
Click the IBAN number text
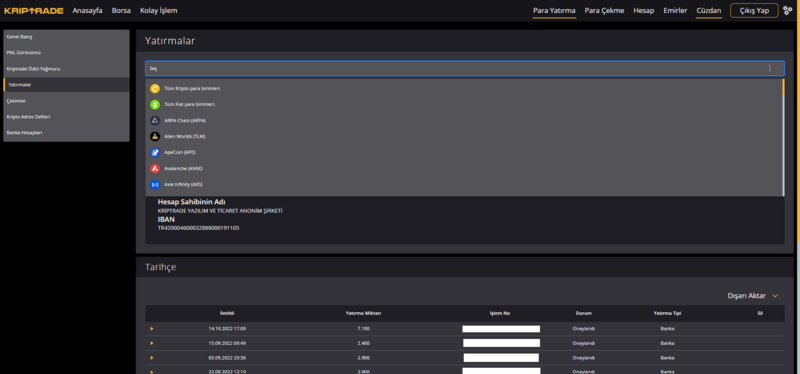point(198,228)
